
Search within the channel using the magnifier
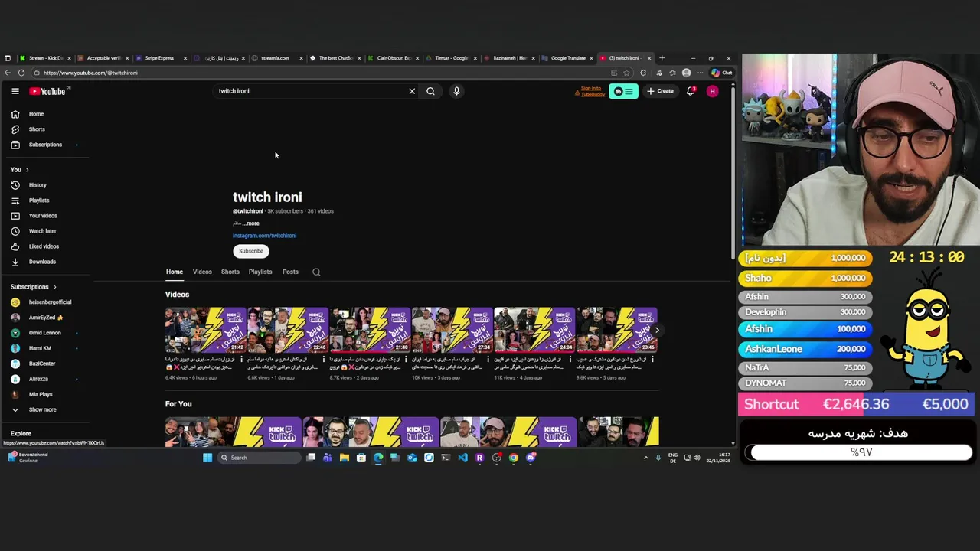316,272
